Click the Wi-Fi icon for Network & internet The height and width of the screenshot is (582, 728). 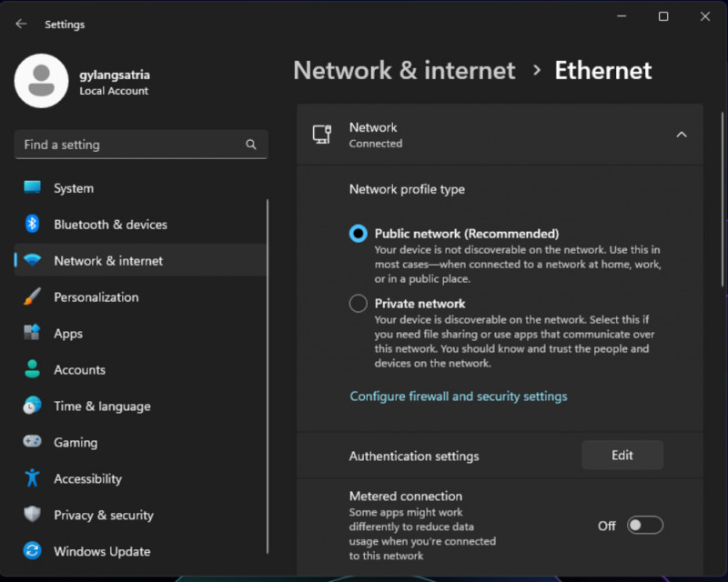click(x=32, y=260)
